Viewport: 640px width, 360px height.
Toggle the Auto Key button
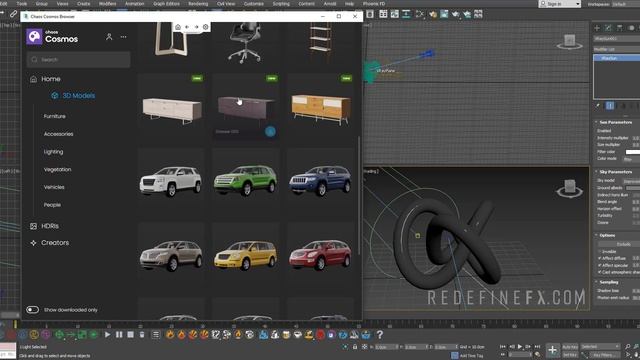(x=570, y=347)
